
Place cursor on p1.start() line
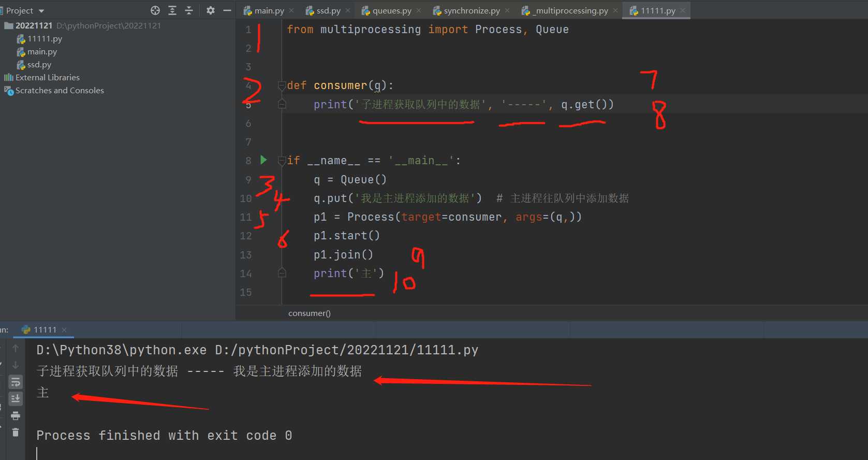[347, 236]
